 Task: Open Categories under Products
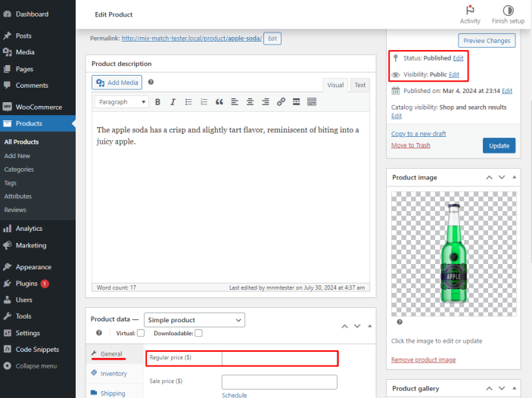click(x=19, y=169)
